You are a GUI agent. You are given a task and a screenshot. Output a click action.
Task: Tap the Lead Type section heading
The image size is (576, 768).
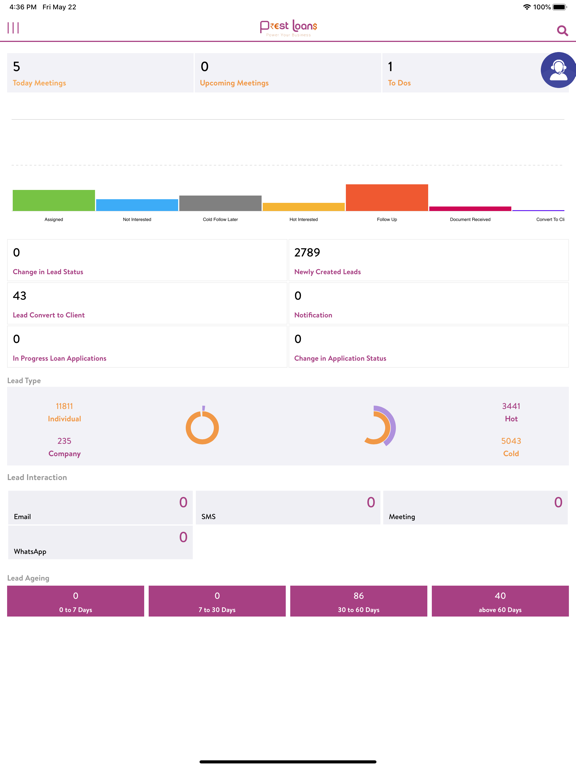24,381
